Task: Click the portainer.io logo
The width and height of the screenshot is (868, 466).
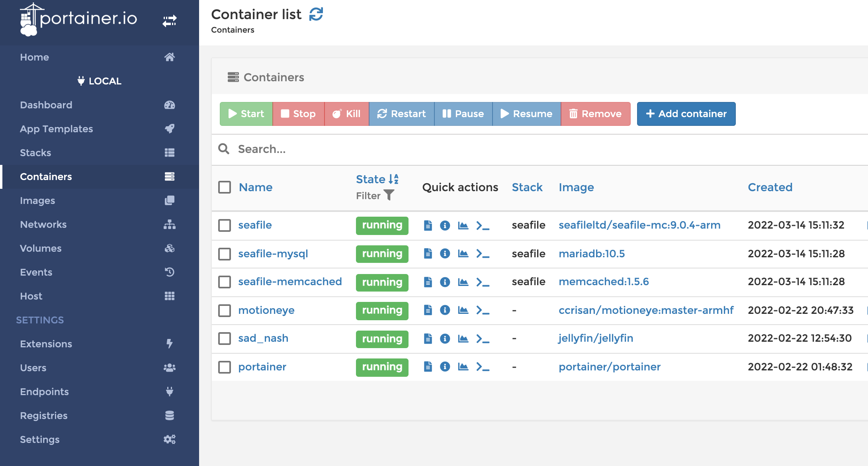Action: [x=78, y=19]
